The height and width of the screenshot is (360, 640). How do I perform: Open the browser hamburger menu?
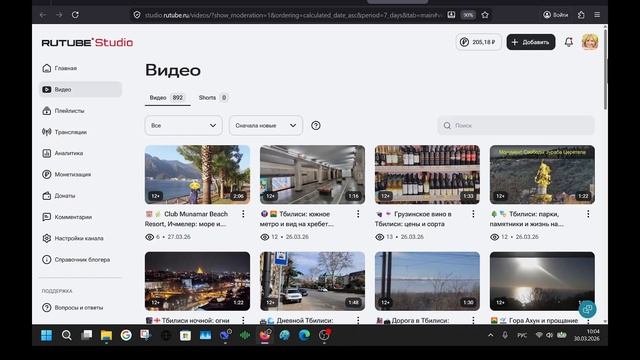click(597, 15)
